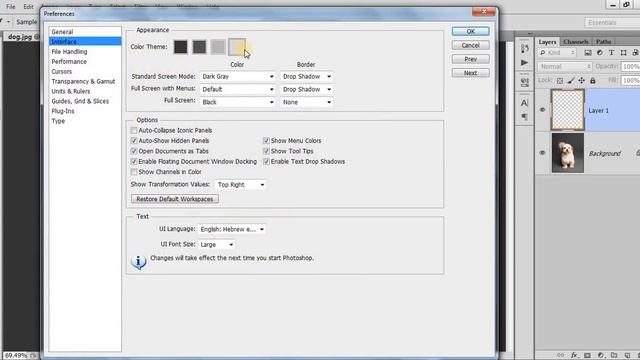
Task: Open the layer blend mode Normal dropdown
Action: point(565,67)
